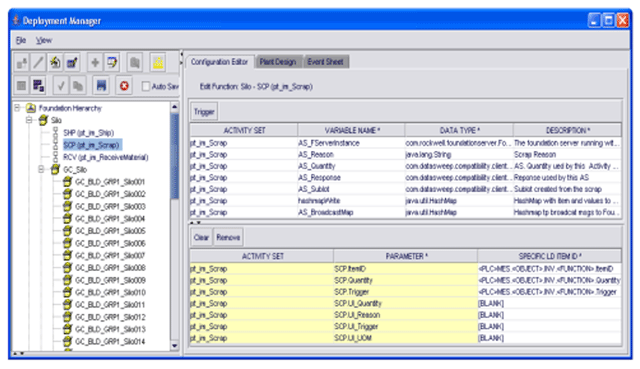Click the SCP.ItemID parameter cell
The height and width of the screenshot is (369, 640).
coord(406,269)
